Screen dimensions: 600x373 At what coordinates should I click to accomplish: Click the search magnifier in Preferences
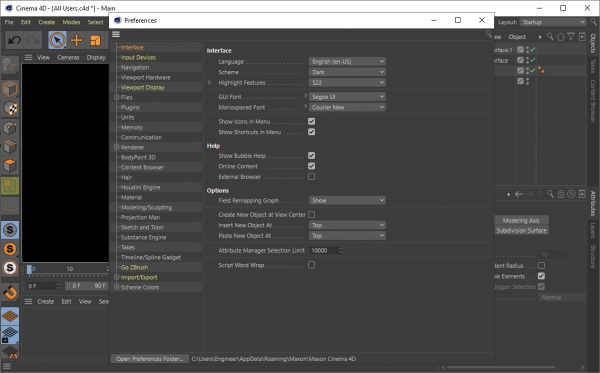(489, 34)
